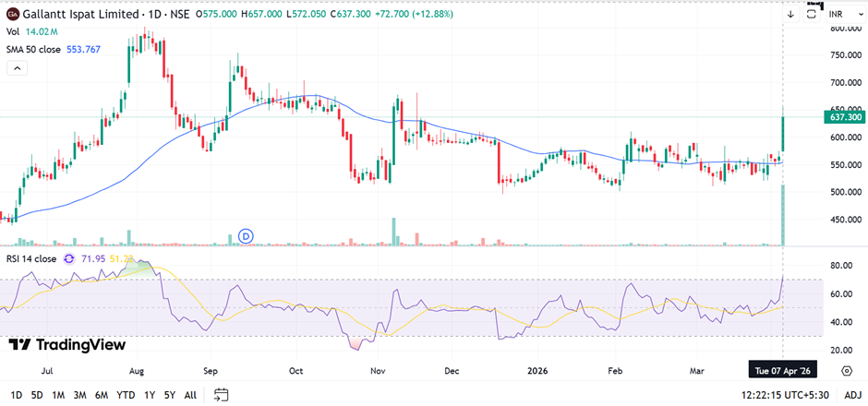Click the down arrow icon beside INR

pyautogui.click(x=790, y=15)
